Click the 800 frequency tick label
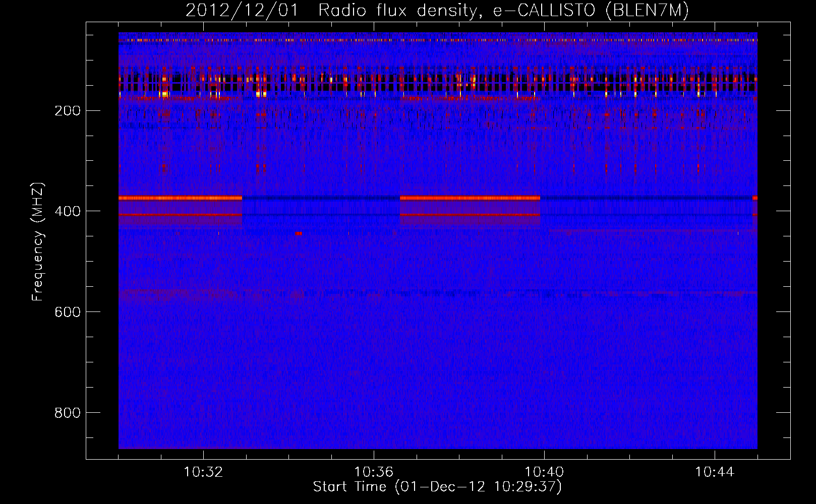Screen dimensions: 816x504 (68, 413)
